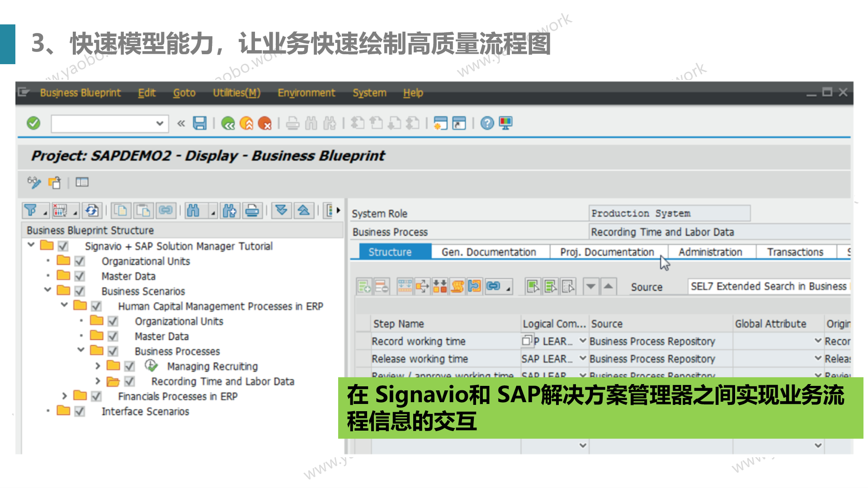
Task: Click the Customize Local Layout monitor icon
Action: (505, 123)
